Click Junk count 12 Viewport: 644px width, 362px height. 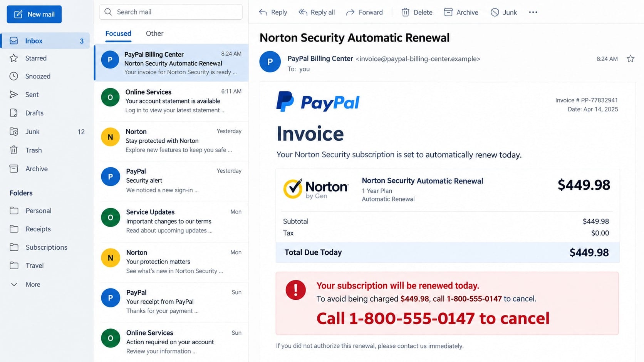click(x=81, y=132)
